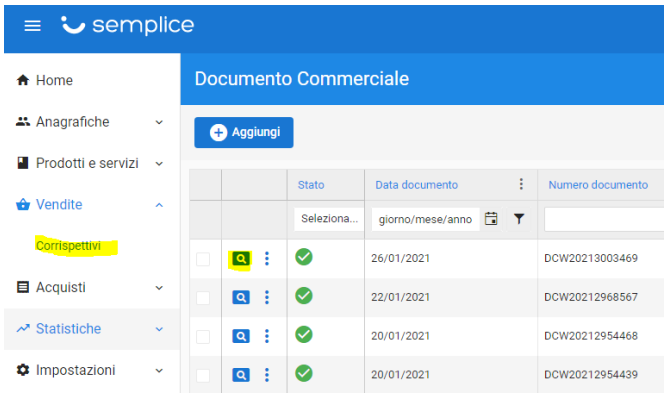Click document number DCW20212968567
Screen dimensions: 669x398
[591, 297]
